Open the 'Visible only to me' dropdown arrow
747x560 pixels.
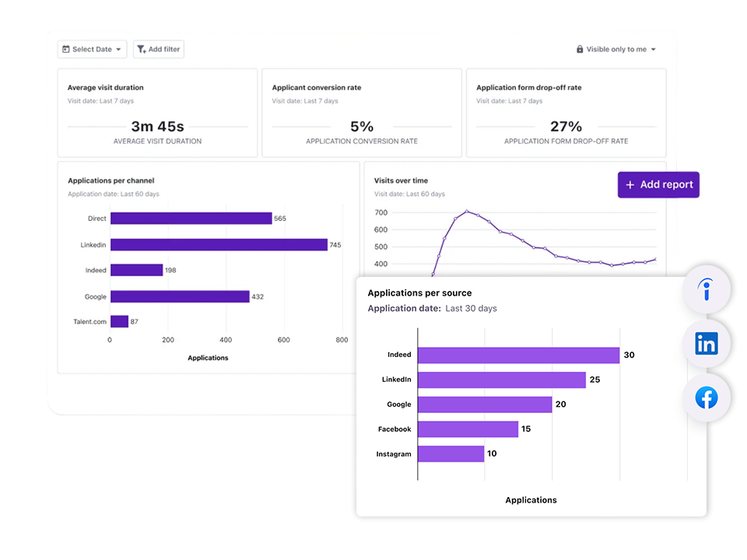tap(654, 50)
